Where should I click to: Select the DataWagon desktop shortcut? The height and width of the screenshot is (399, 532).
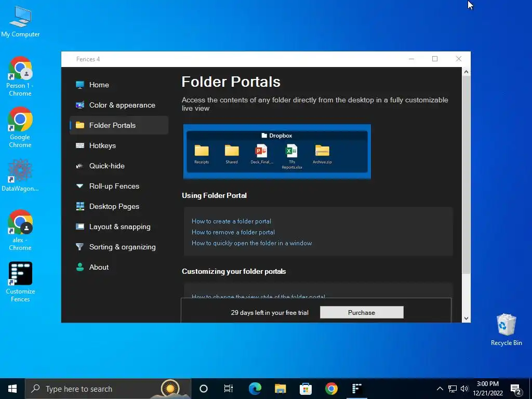coord(20,176)
